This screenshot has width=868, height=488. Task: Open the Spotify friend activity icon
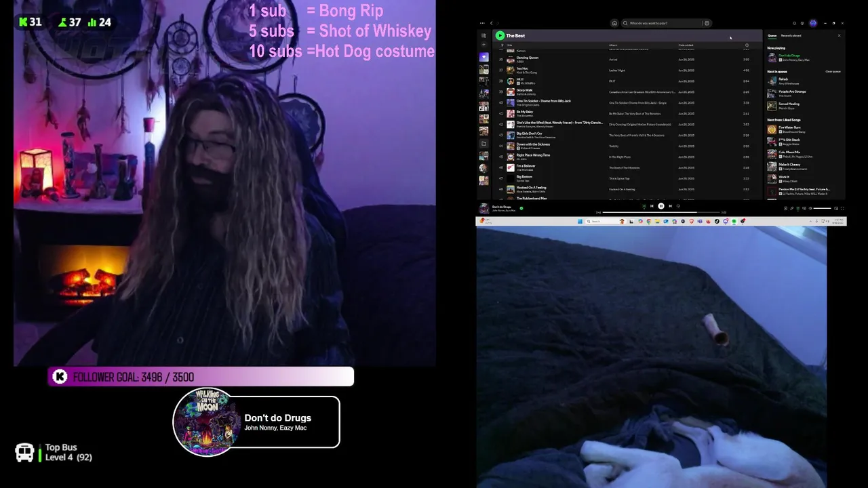click(x=802, y=23)
